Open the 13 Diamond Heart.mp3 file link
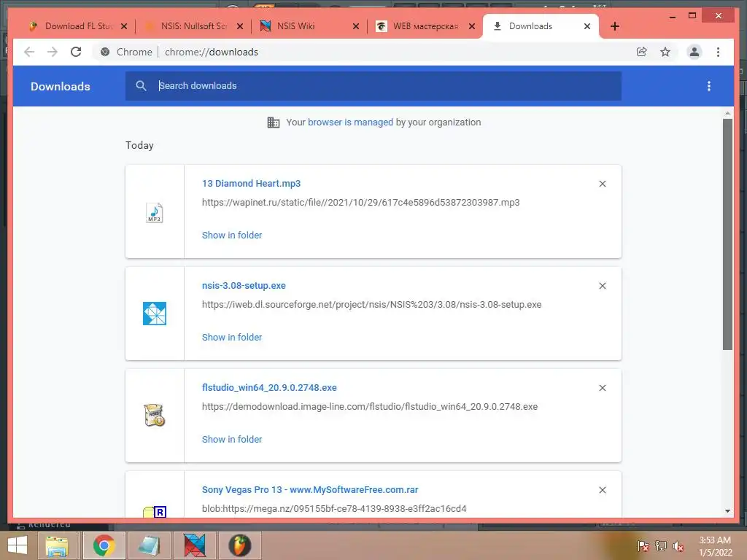The image size is (747, 560). click(x=251, y=183)
